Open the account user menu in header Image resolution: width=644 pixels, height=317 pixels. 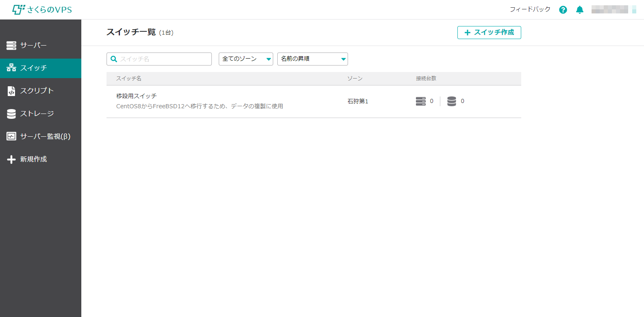(613, 10)
